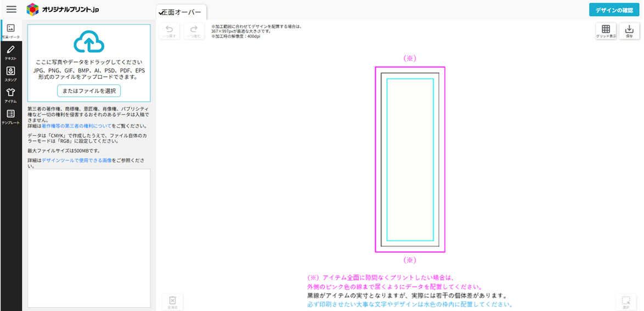Click the 保存 download save icon
Viewport: 644px width, 311px height.
629,31
